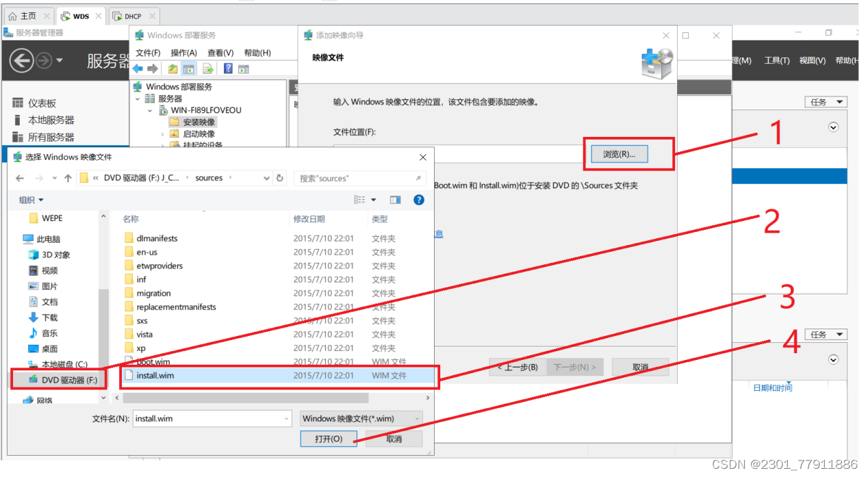Click the wizard's 取消 button
The height and width of the screenshot is (477, 868).
pos(640,368)
